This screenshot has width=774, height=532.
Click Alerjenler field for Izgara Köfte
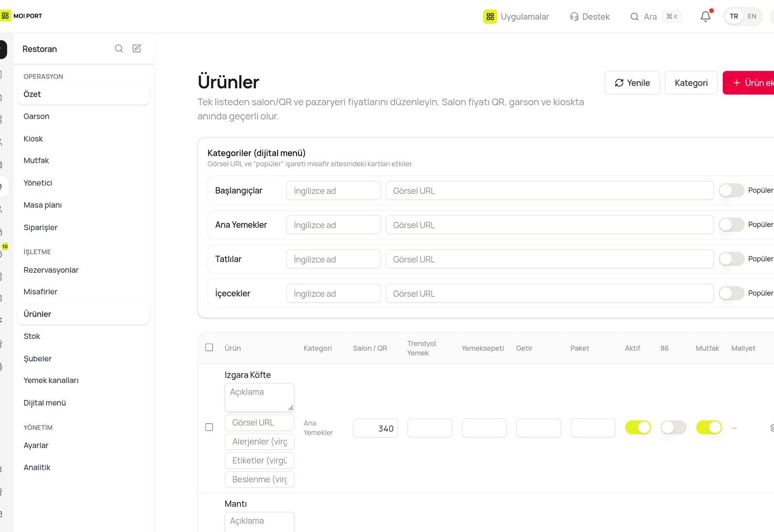click(260, 442)
